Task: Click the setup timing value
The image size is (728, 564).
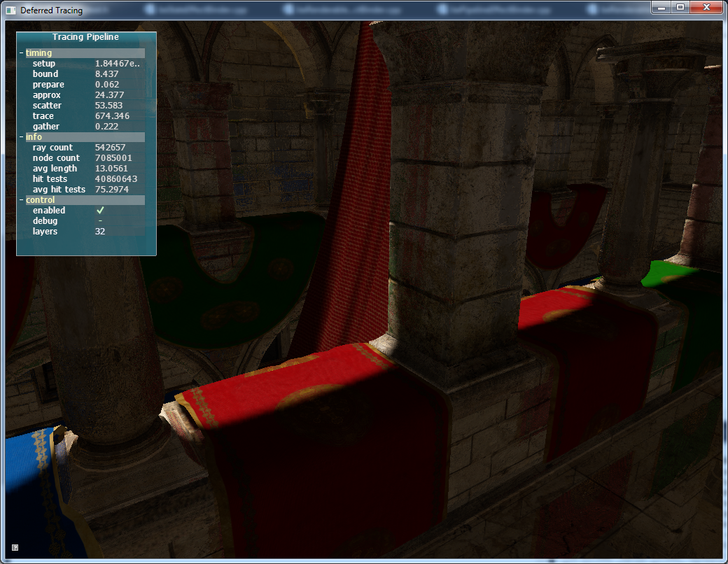Action: [117, 64]
